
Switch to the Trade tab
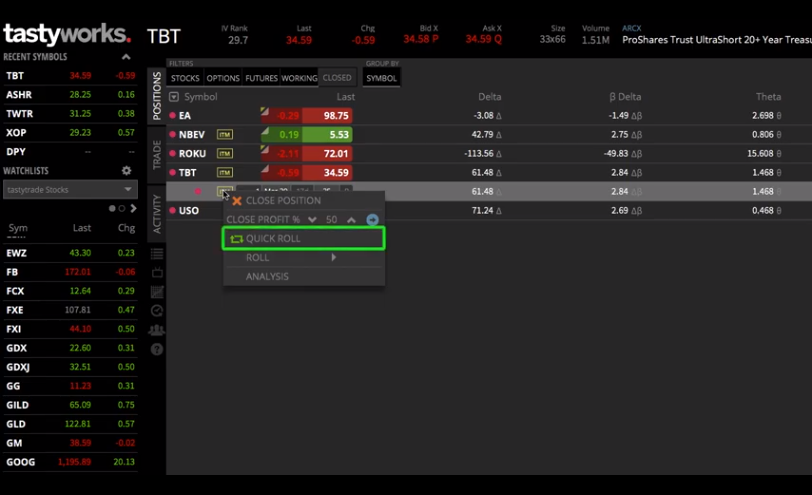click(157, 154)
